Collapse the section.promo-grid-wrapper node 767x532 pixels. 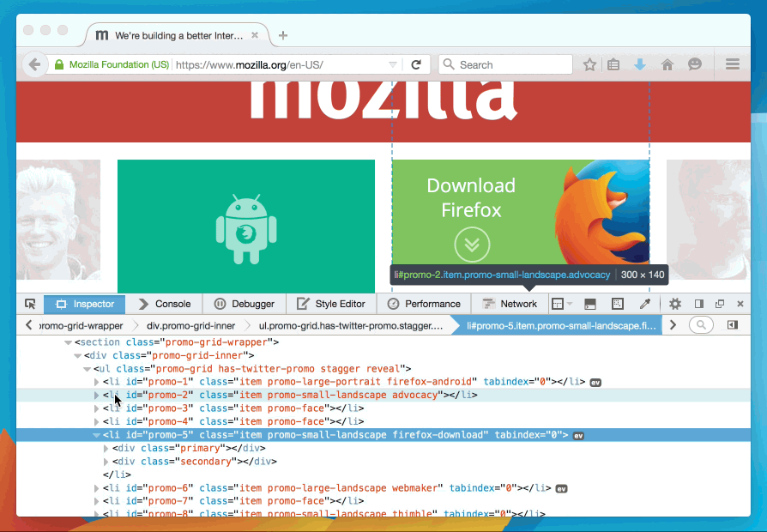68,342
